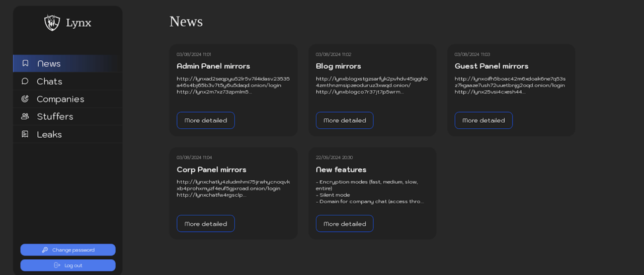The width and height of the screenshot is (644, 275).
Task: Click the key icon on Change password
Action: pos(45,250)
